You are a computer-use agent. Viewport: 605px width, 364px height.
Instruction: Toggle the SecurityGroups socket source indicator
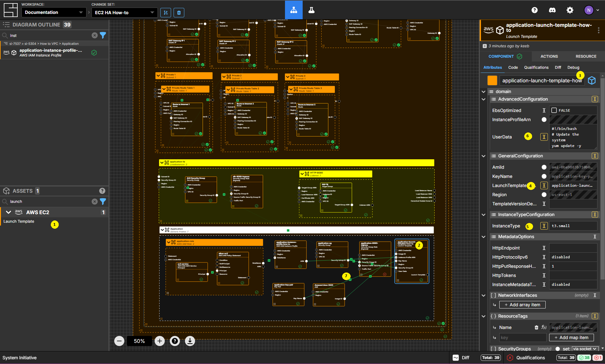(x=558, y=349)
